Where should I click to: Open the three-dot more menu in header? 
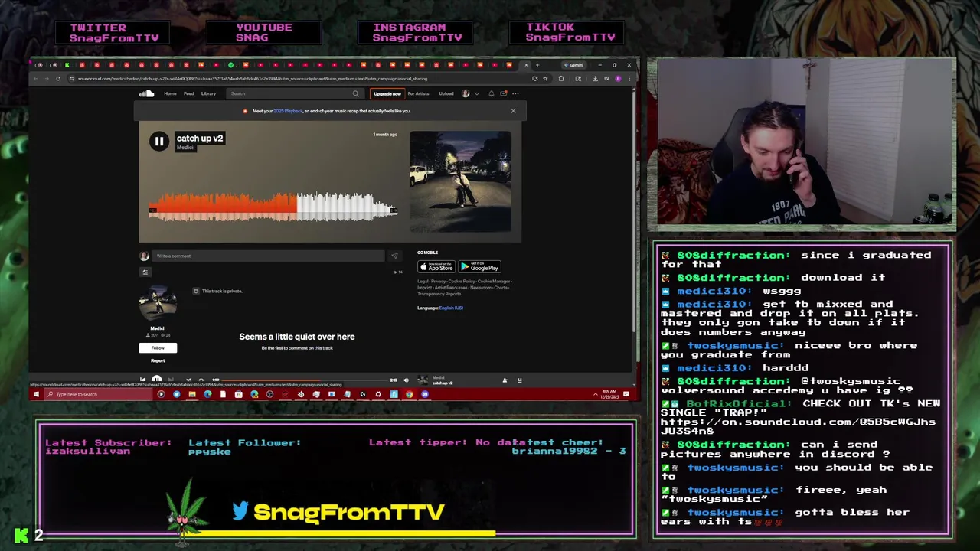(515, 93)
